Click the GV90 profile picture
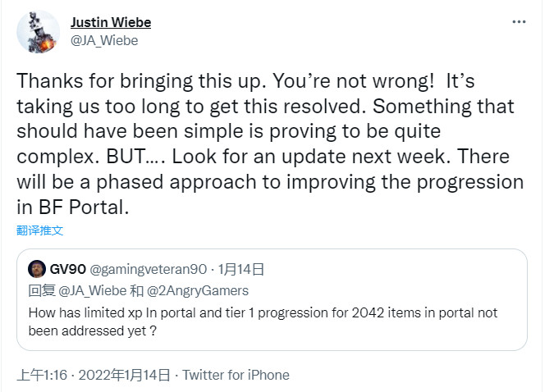 click(x=37, y=269)
